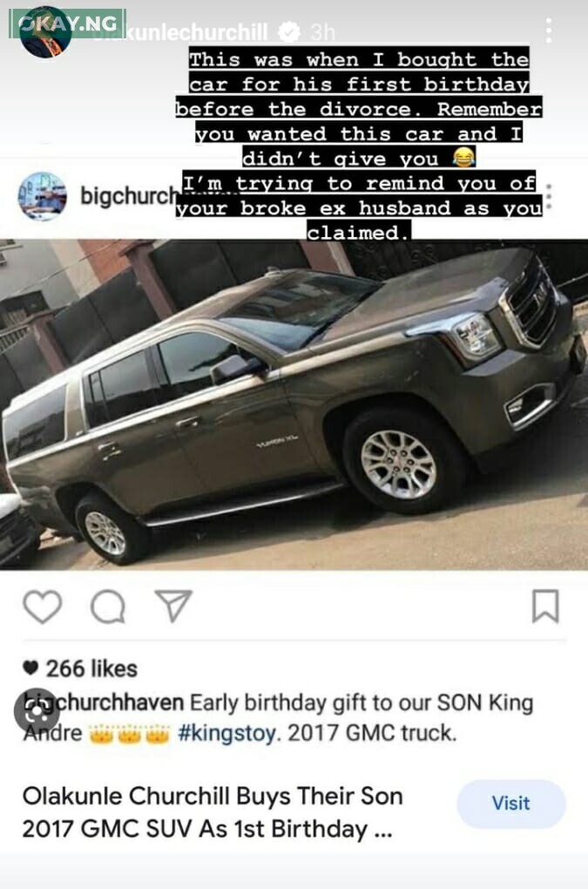
Task: Open post options three-dot menu
Action: coord(548,197)
